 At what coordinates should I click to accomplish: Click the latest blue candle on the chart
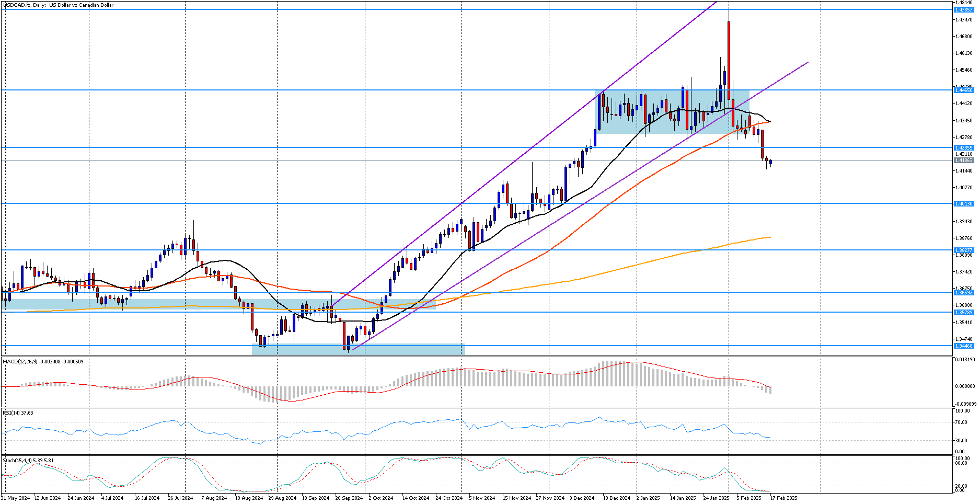(770, 163)
